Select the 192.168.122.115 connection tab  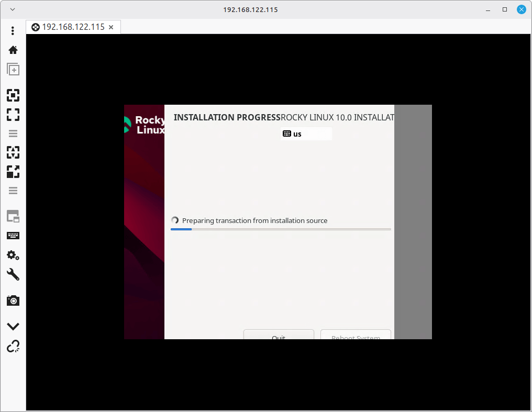(73, 27)
